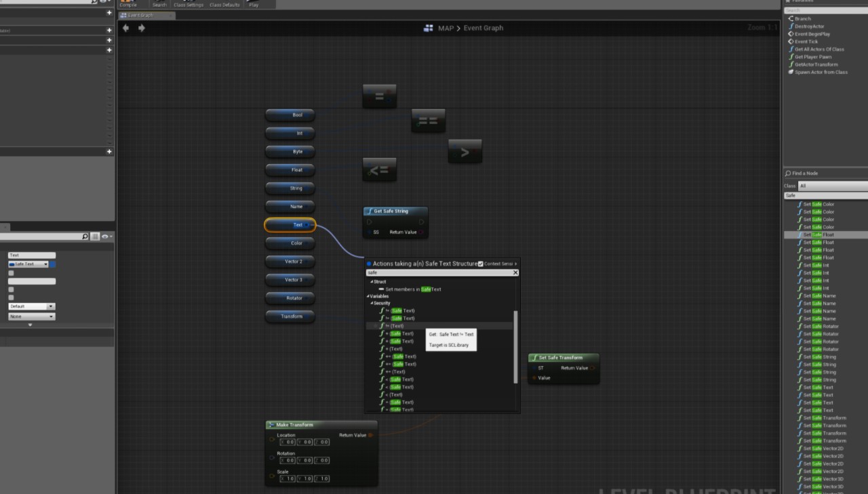Select Get Player Pawn favorite
This screenshot has height=494, width=868.
(x=812, y=57)
